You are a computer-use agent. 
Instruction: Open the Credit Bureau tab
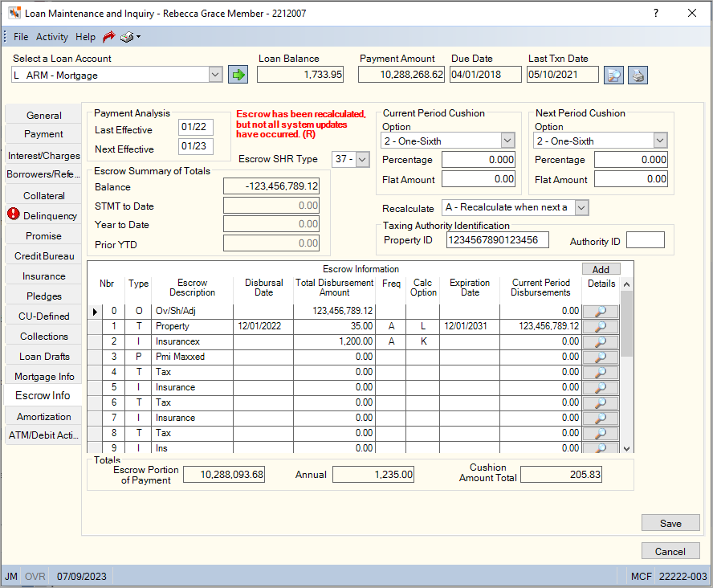tap(43, 256)
